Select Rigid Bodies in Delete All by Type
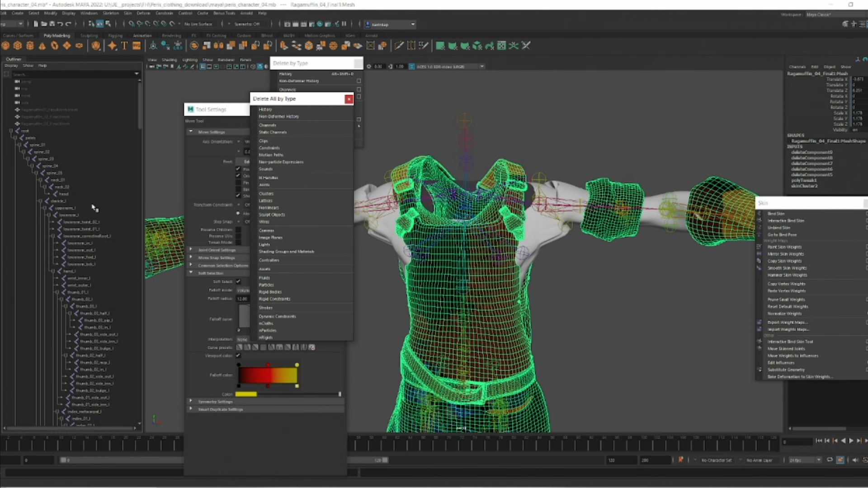Screen dimensions: 868x488 (270, 292)
